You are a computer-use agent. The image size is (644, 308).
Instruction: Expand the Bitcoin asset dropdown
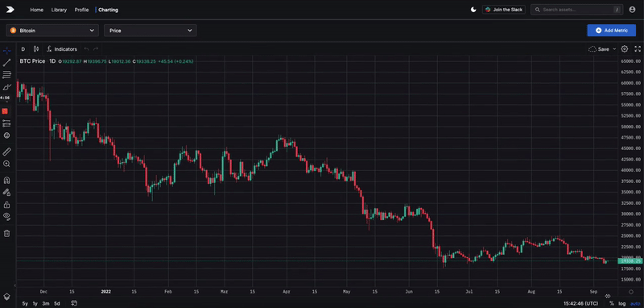click(x=52, y=31)
